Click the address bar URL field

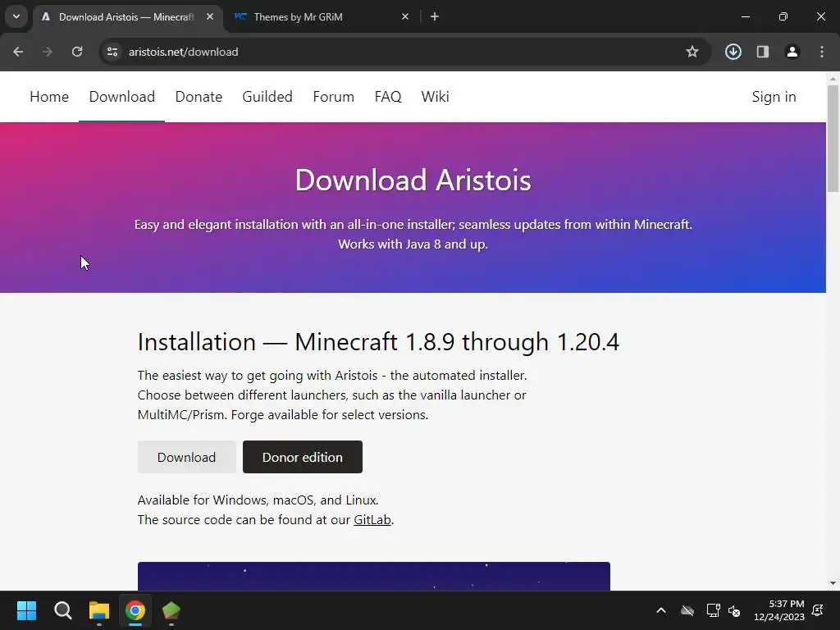(396, 52)
